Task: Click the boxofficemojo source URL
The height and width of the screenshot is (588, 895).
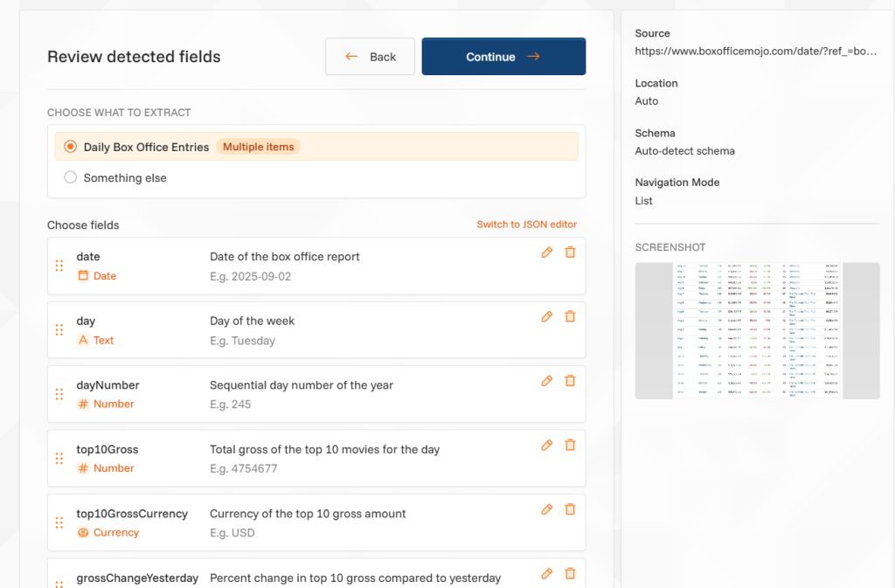Action: point(755,52)
